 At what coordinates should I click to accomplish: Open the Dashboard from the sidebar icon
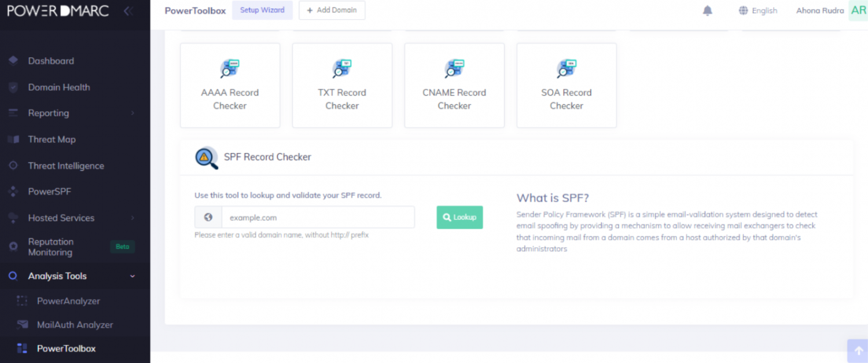point(13,61)
